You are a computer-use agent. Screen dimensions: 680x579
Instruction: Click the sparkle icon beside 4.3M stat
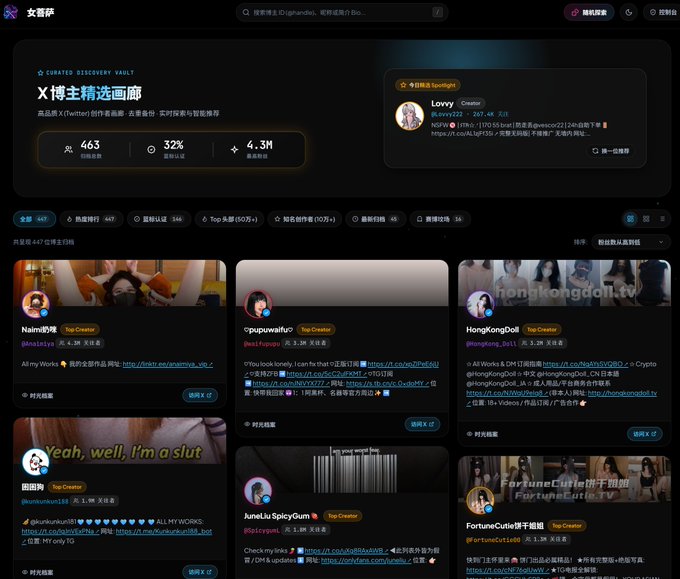235,149
